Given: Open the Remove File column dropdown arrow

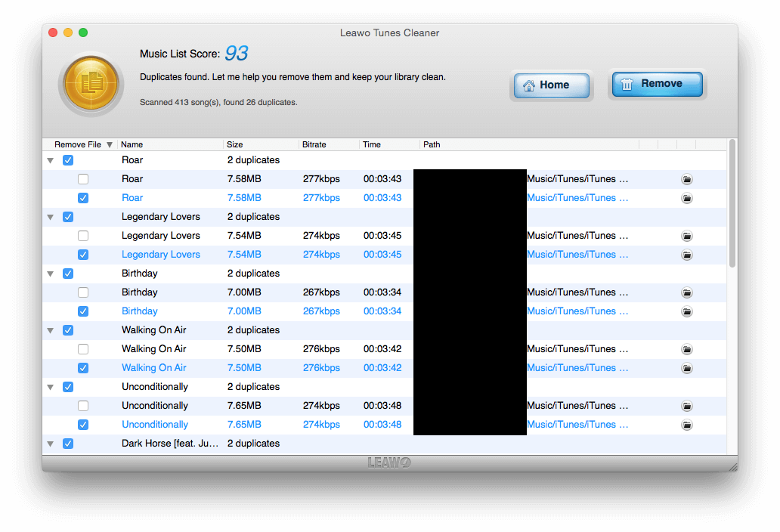Looking at the screenshot, I should click(x=110, y=144).
